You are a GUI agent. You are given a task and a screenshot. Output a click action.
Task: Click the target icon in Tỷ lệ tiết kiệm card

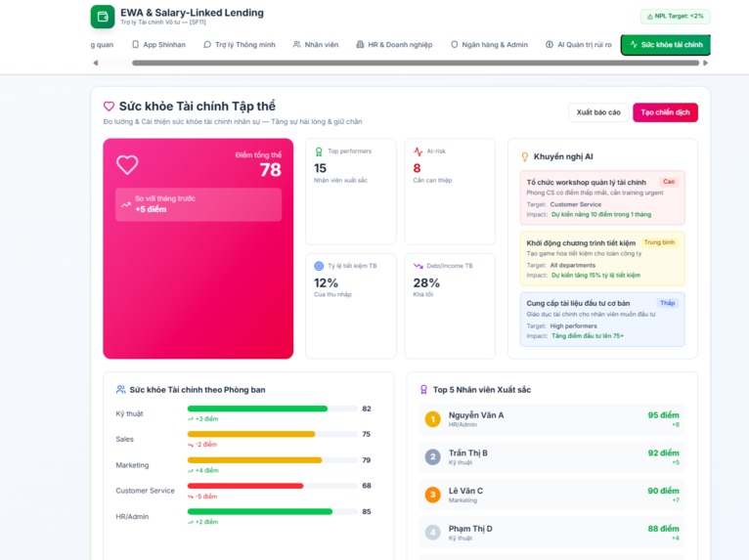click(319, 266)
